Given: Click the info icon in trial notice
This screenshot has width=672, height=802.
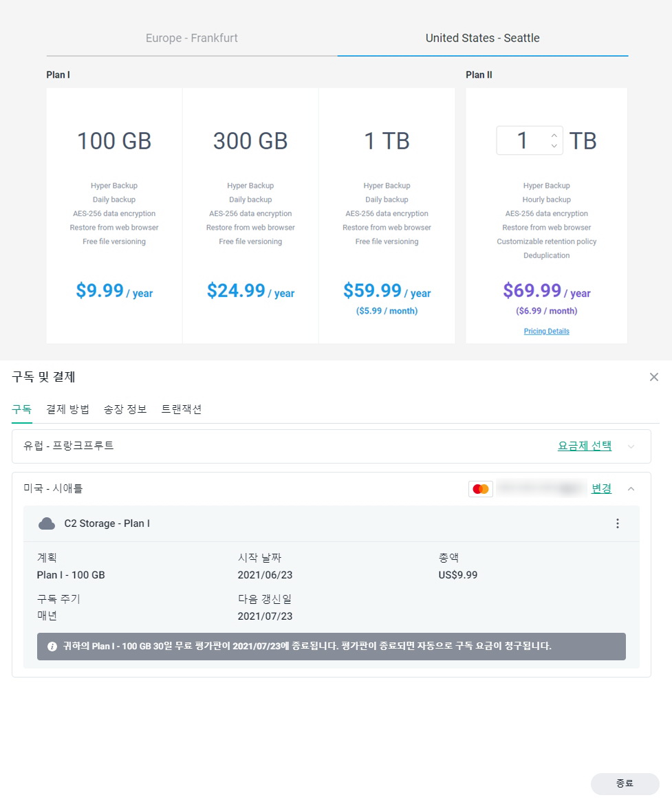Looking at the screenshot, I should pyautogui.click(x=52, y=647).
